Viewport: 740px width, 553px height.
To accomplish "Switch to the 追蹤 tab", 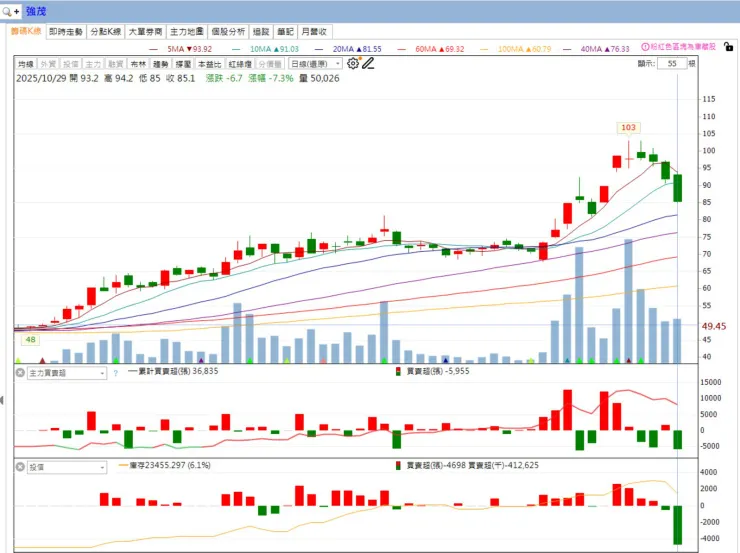I will [x=261, y=32].
